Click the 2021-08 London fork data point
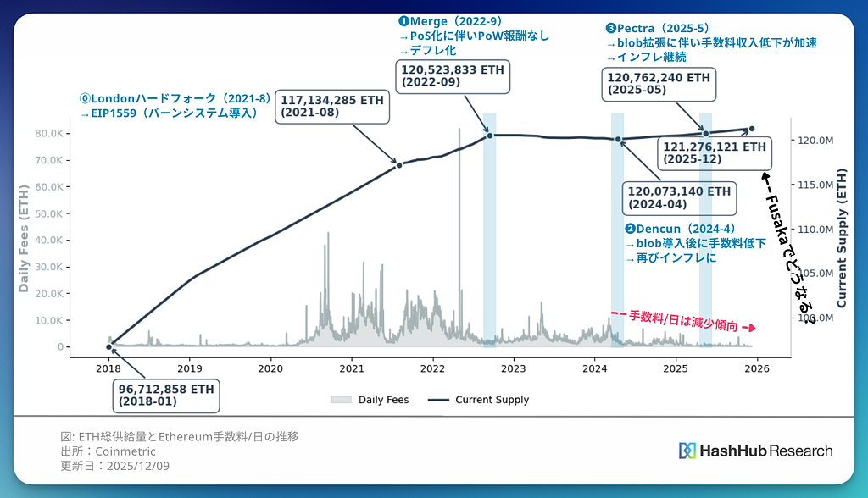Viewport: 868px width, 498px height. 398,165
